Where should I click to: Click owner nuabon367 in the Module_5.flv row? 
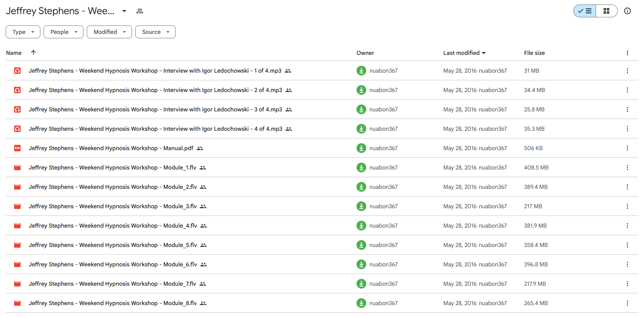(384, 245)
